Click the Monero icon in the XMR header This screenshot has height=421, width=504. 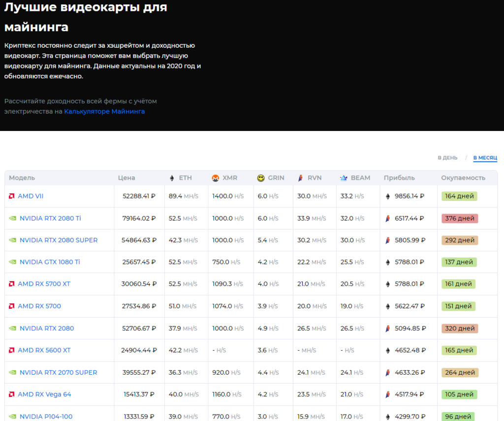(x=216, y=178)
